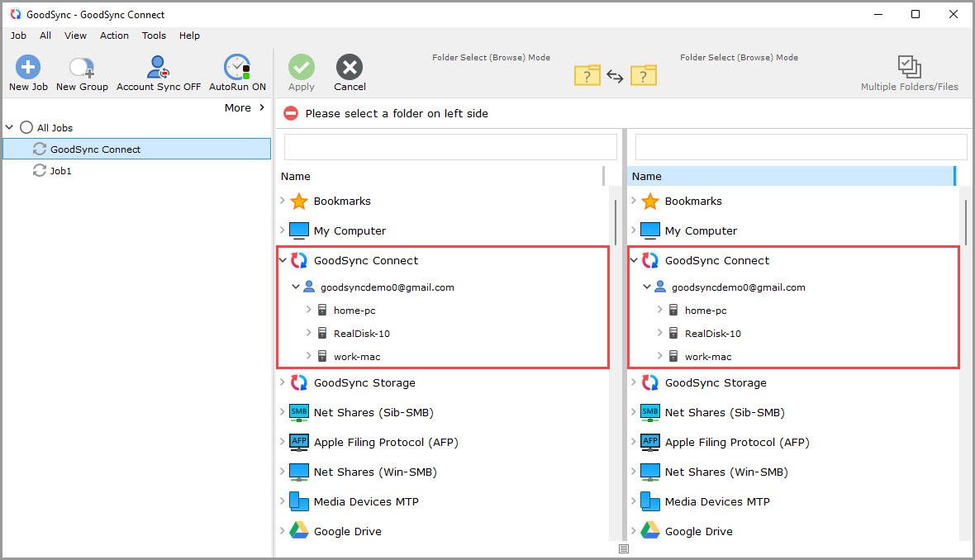The width and height of the screenshot is (975, 560).
Task: Click the swap-sides arrow between folder selectors
Action: (x=615, y=74)
